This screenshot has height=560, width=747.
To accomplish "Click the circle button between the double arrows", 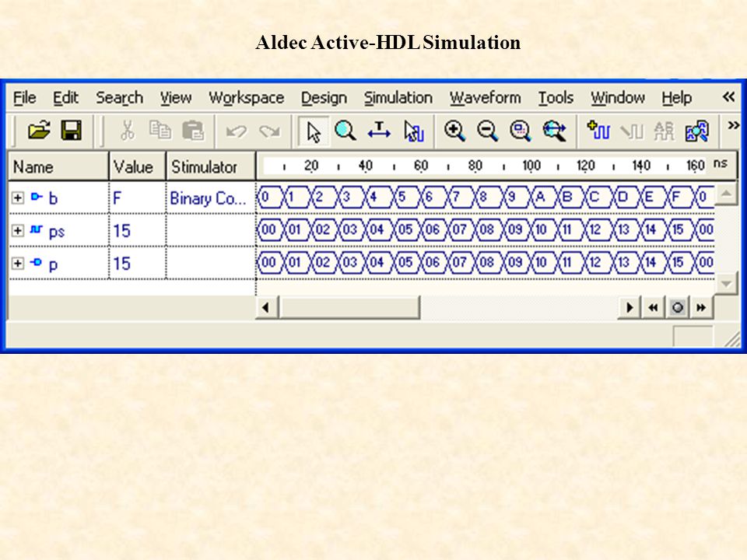I will (x=678, y=308).
